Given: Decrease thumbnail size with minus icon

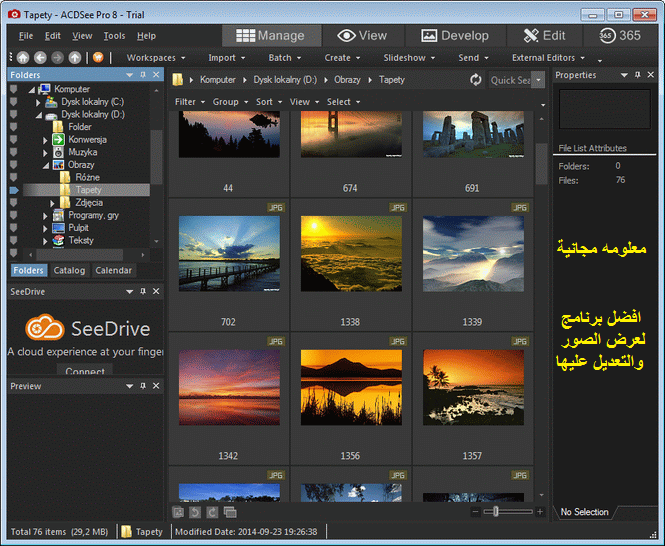Looking at the screenshot, I should coord(475,512).
